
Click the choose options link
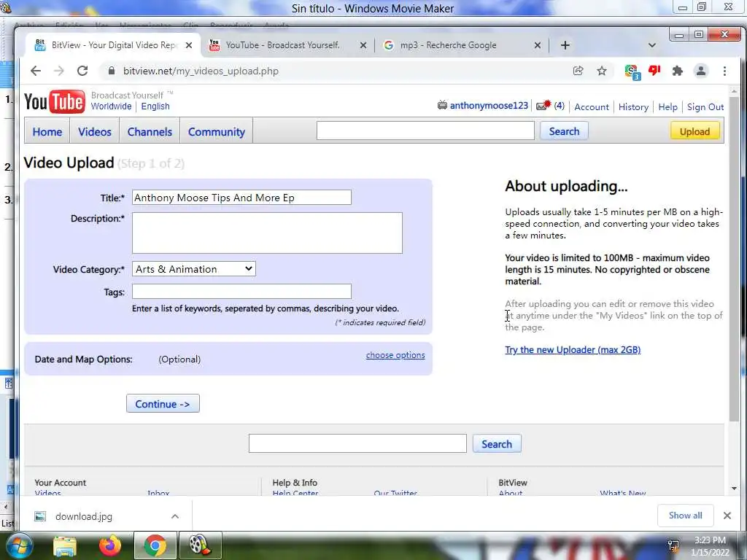395,355
